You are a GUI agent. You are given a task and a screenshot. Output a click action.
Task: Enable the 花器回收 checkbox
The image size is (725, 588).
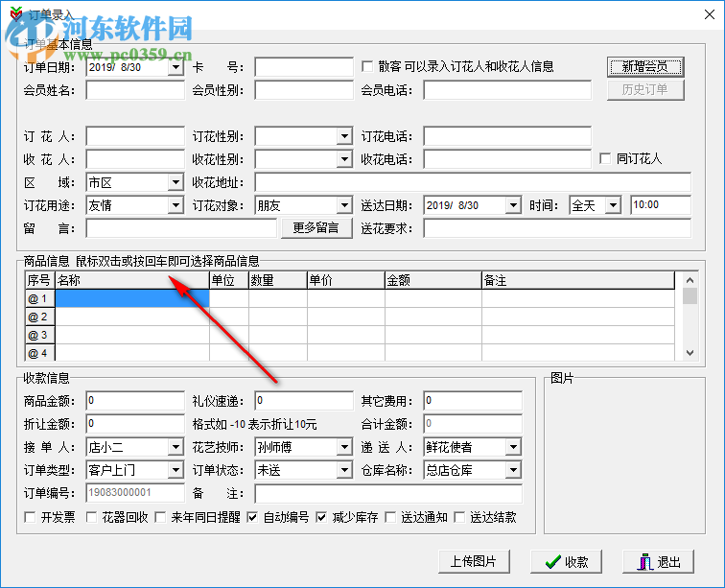91,517
